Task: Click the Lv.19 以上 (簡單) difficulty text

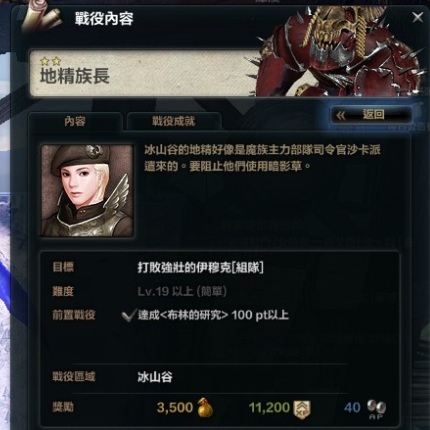Action: coord(182,291)
